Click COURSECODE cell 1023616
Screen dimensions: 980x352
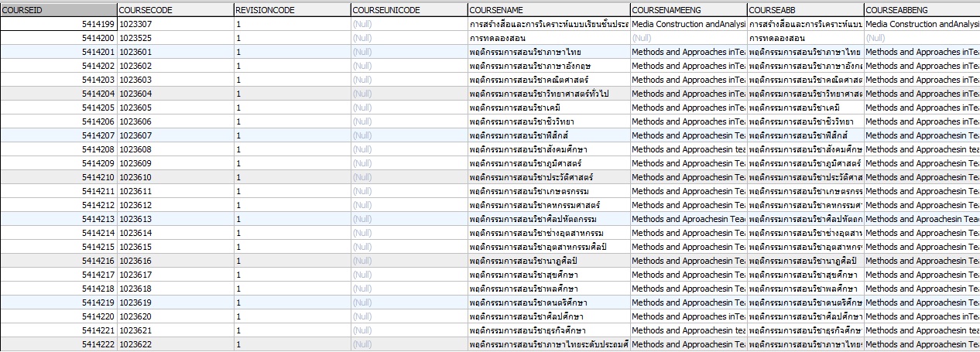[175, 261]
